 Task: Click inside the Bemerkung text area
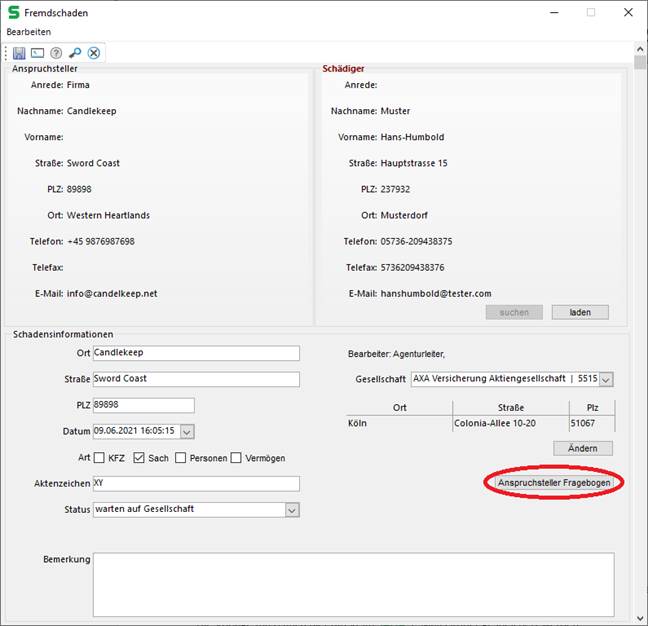[x=353, y=584]
